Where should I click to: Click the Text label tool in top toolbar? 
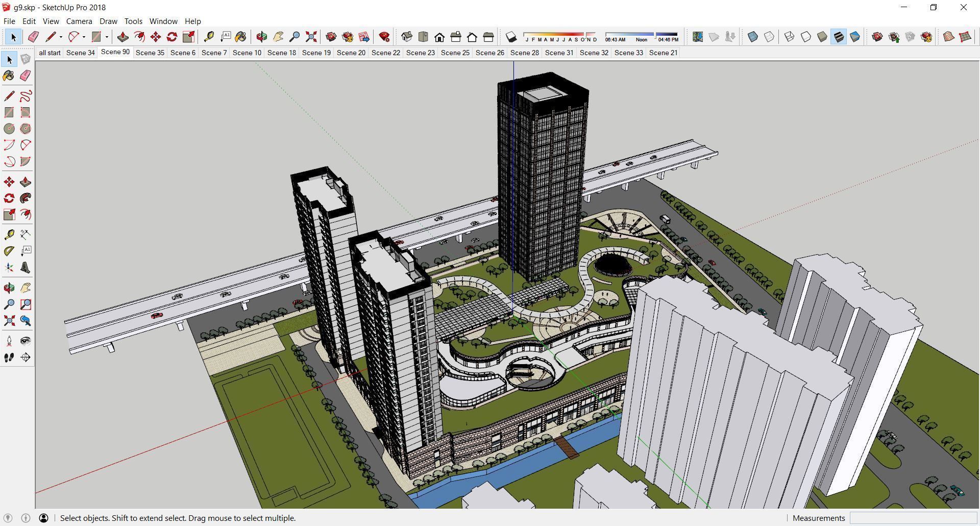click(x=225, y=37)
